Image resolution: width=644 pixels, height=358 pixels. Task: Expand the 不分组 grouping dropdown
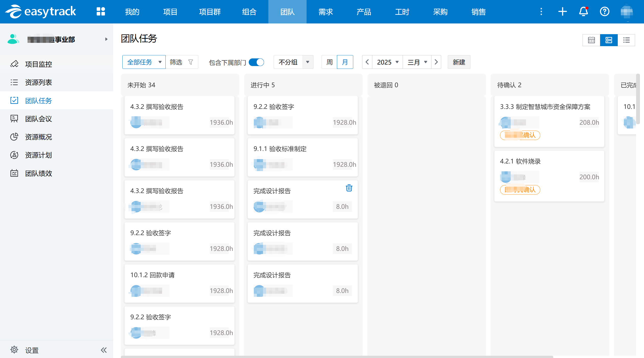(293, 62)
